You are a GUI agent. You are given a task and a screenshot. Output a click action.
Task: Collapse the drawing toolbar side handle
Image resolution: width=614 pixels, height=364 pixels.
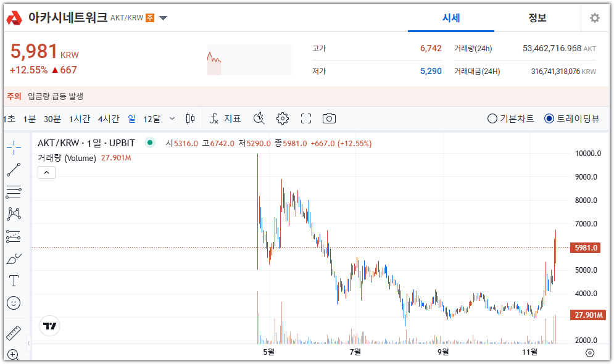click(x=28, y=344)
